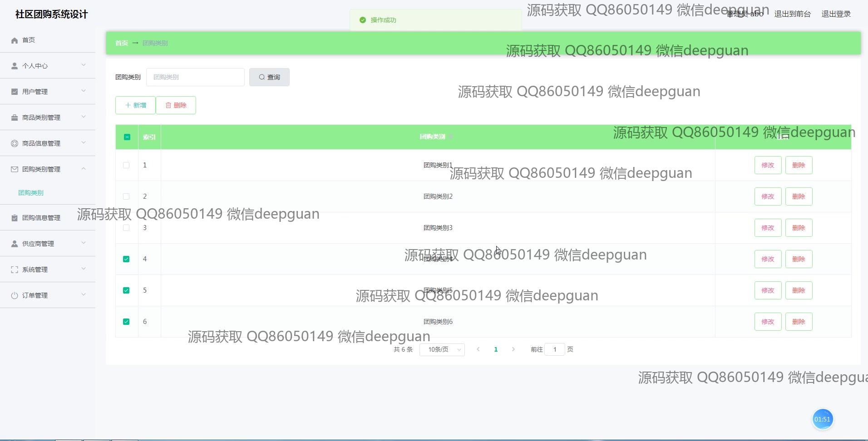The width and height of the screenshot is (868, 441).
Task: Click the power icon for 订单管理
Action: pyautogui.click(x=15, y=295)
